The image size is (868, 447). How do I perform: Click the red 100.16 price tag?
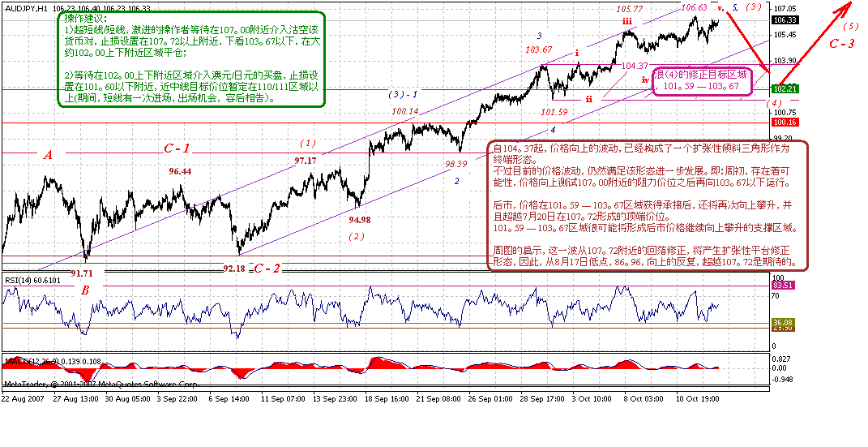click(784, 122)
